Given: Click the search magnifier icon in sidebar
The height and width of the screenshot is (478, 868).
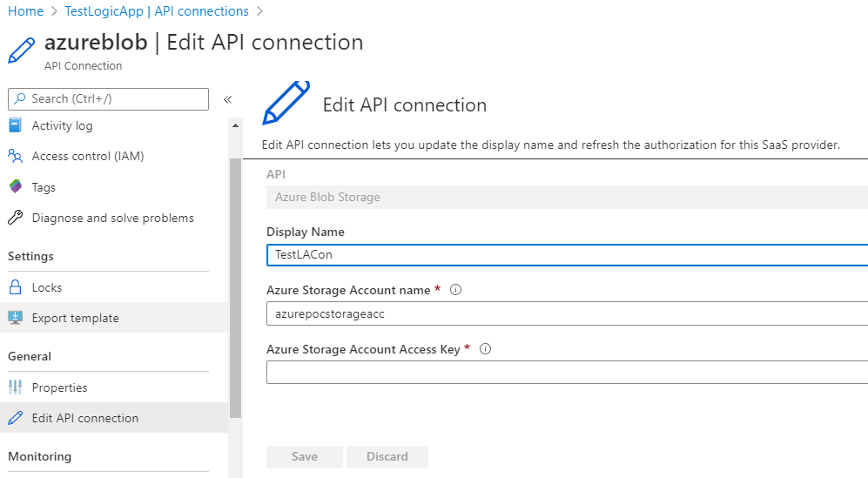Looking at the screenshot, I should pos(20,98).
